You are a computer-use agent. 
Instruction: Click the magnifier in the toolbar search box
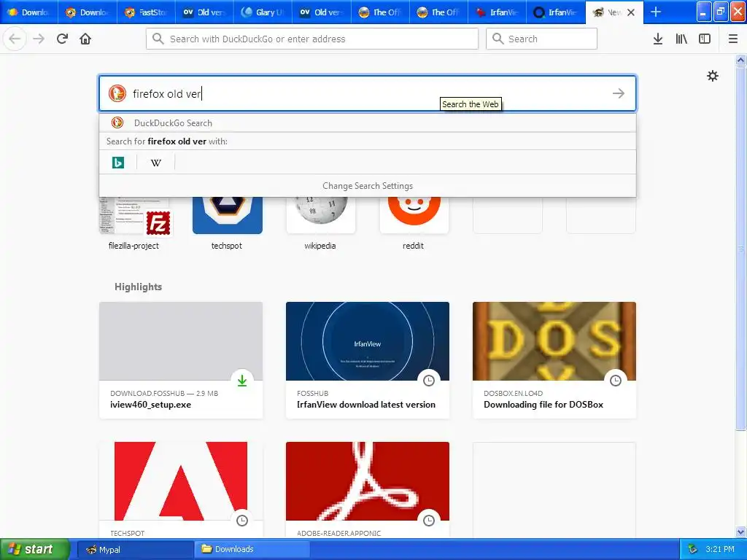pos(498,39)
